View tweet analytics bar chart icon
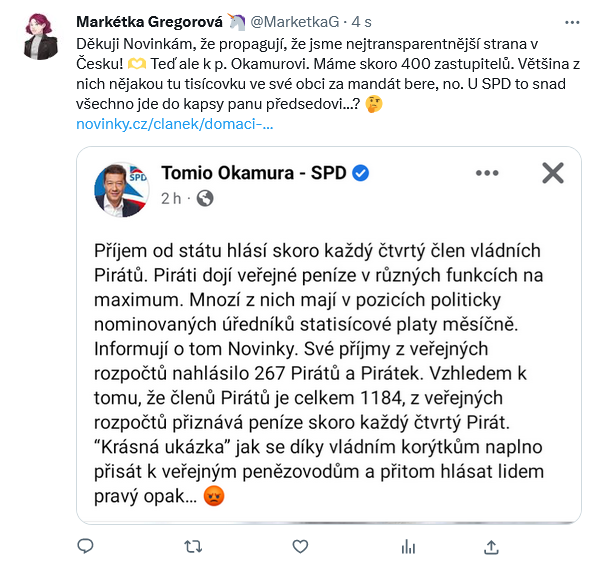598x568 pixels. (x=408, y=547)
